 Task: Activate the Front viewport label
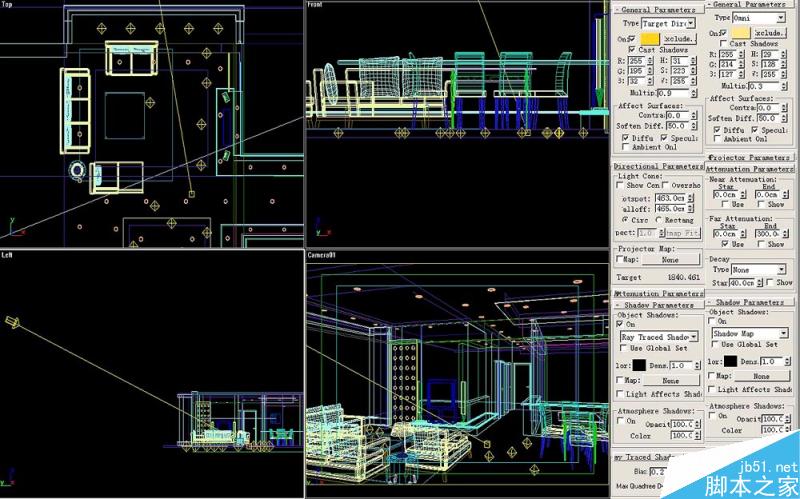(315, 4)
